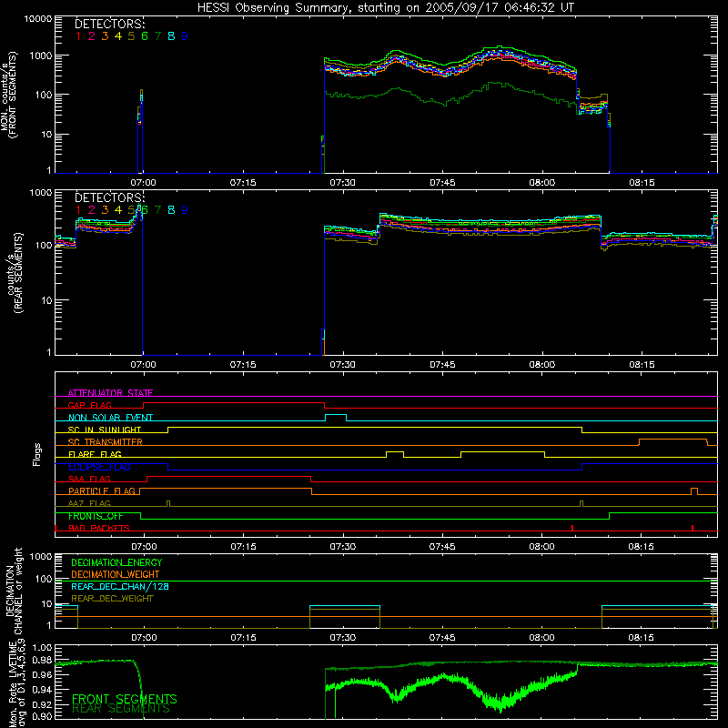Click the REAR_DEC_CHAN/128 legend entry

120,586
